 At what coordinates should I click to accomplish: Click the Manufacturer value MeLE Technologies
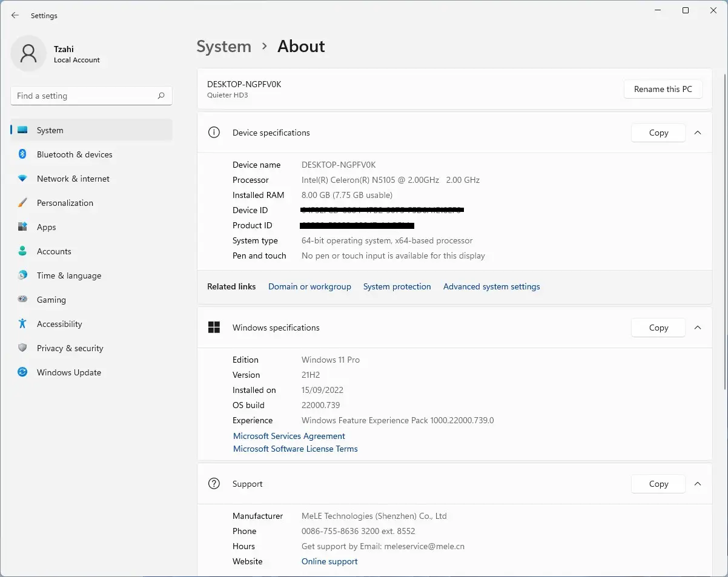point(374,516)
